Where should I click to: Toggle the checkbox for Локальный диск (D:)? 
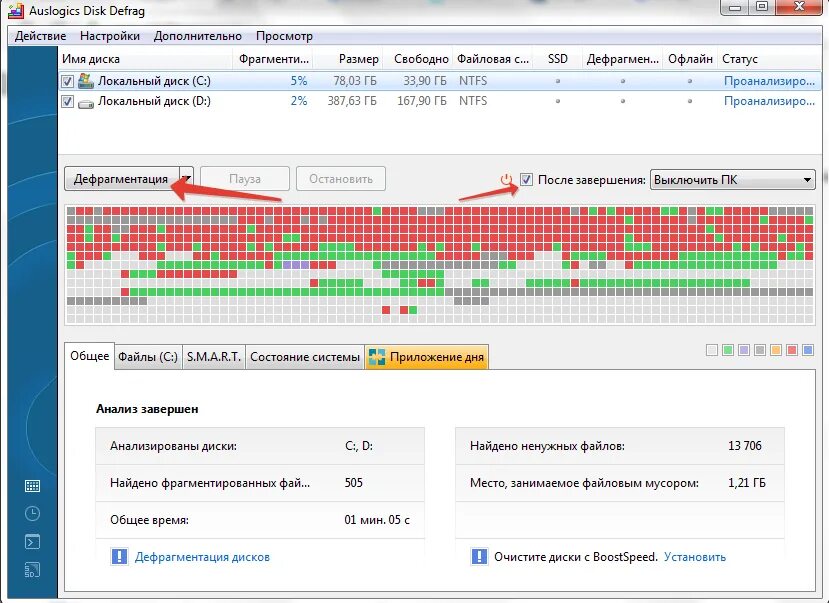tap(67, 101)
